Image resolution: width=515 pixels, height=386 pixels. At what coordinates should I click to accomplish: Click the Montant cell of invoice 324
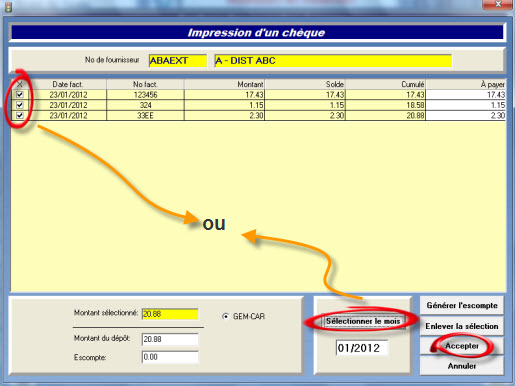click(224, 105)
